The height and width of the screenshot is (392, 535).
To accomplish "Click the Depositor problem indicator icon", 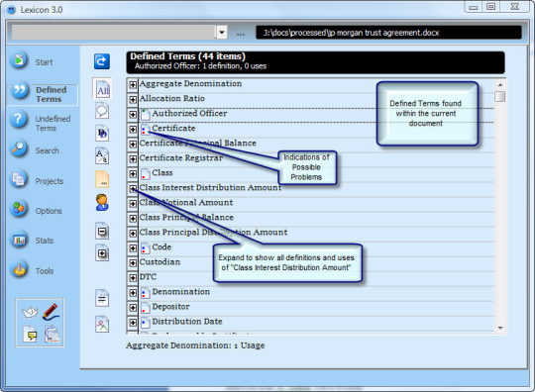I will tap(145, 308).
